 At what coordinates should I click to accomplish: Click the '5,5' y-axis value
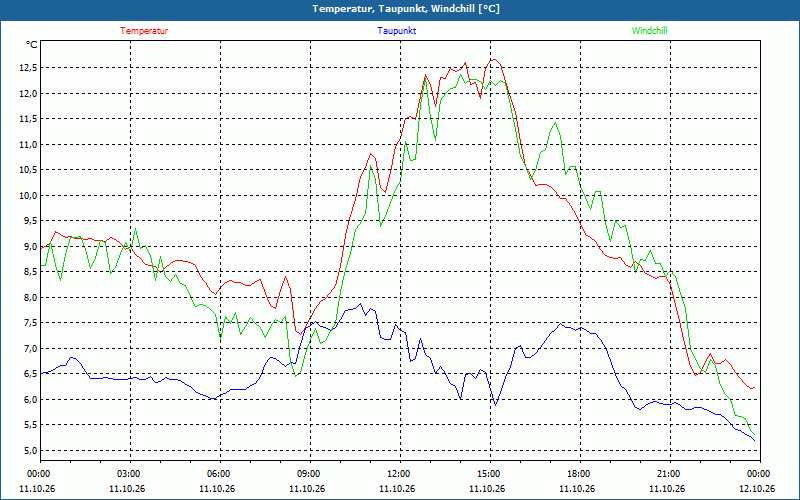point(31,425)
